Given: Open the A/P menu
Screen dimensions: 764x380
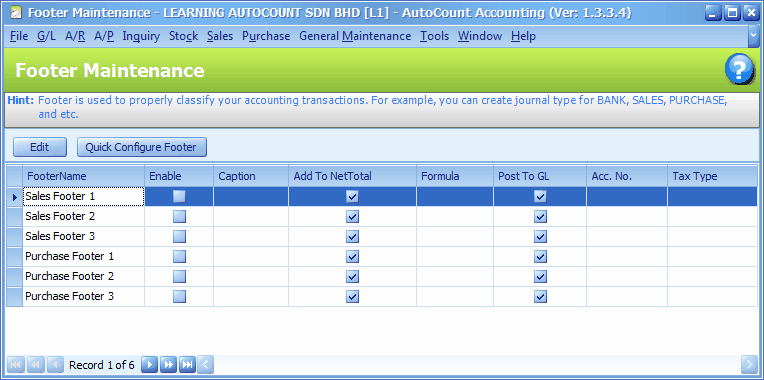Looking at the screenshot, I should tap(104, 36).
